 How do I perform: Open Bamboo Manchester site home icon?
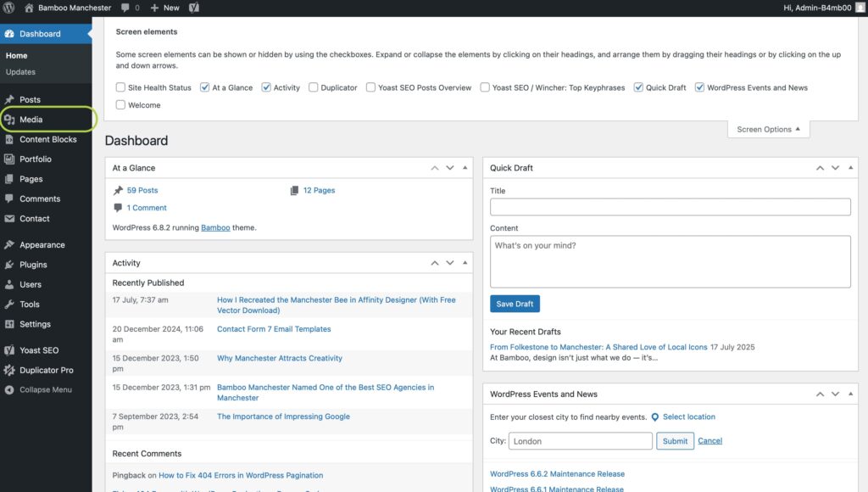(x=29, y=8)
